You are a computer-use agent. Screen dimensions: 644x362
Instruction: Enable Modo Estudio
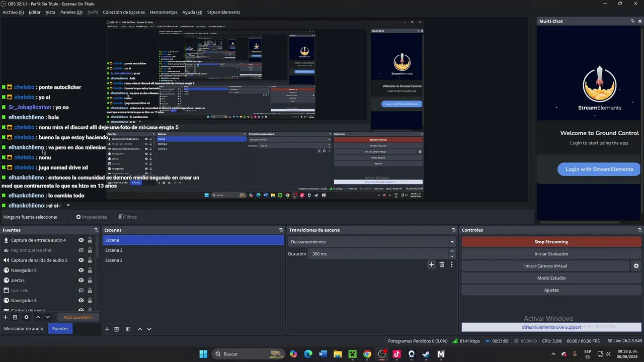(x=551, y=278)
